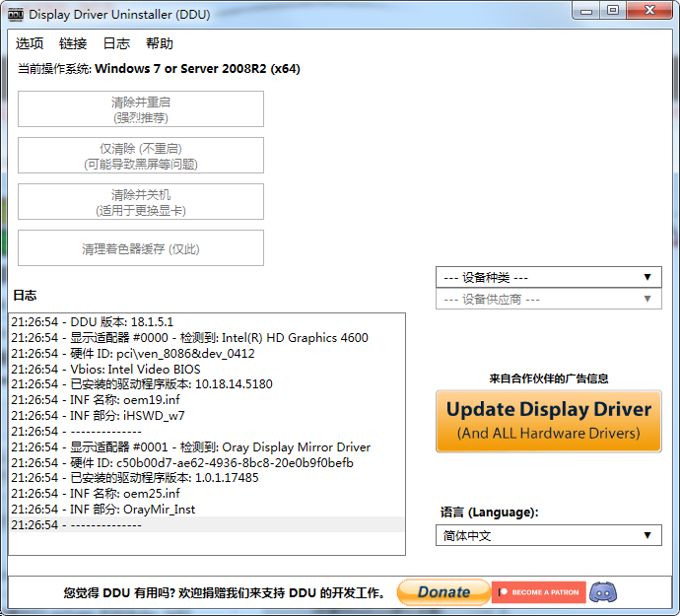Select log line INF 名称: oem19.inf
The image size is (680, 616).
pyautogui.click(x=207, y=400)
